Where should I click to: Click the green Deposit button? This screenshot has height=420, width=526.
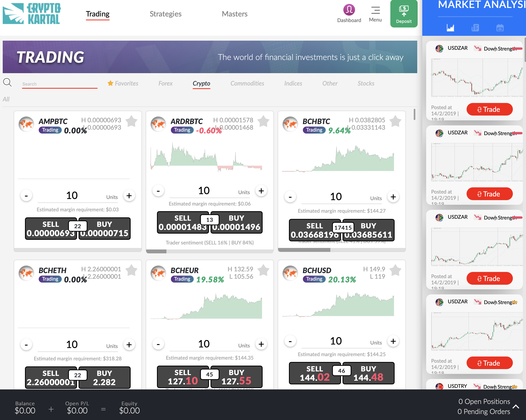click(404, 14)
